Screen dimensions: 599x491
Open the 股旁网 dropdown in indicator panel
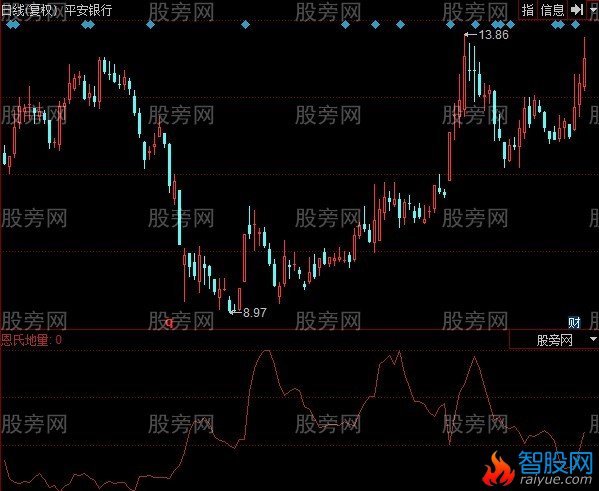554,340
